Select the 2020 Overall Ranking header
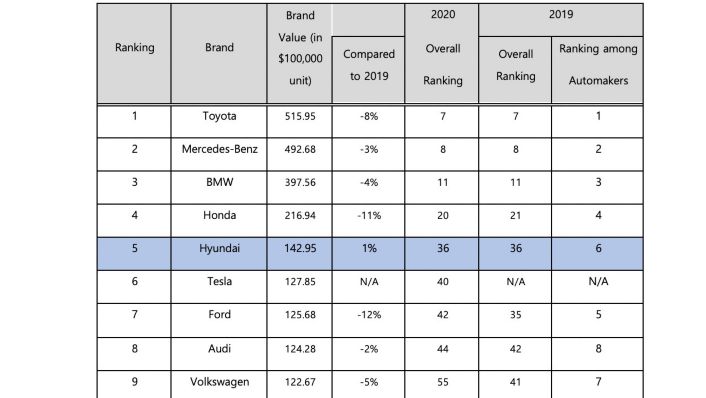The height and width of the screenshot is (398, 706). pyautogui.click(x=442, y=54)
